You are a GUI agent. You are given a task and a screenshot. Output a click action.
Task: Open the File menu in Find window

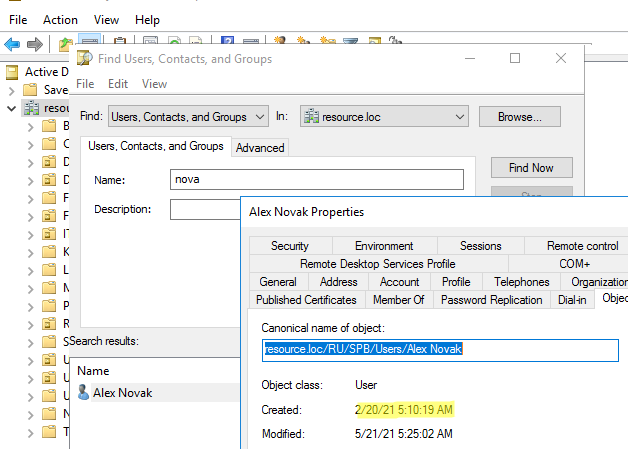85,84
